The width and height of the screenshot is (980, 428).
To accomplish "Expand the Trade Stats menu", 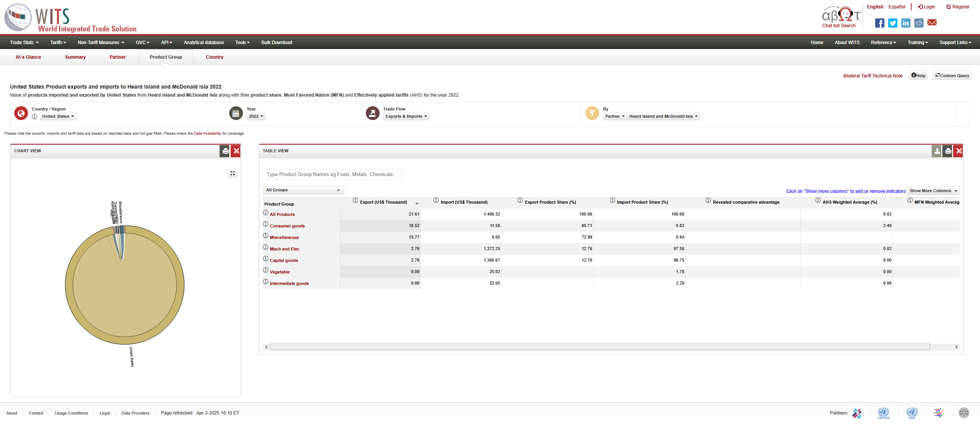I will pyautogui.click(x=24, y=43).
